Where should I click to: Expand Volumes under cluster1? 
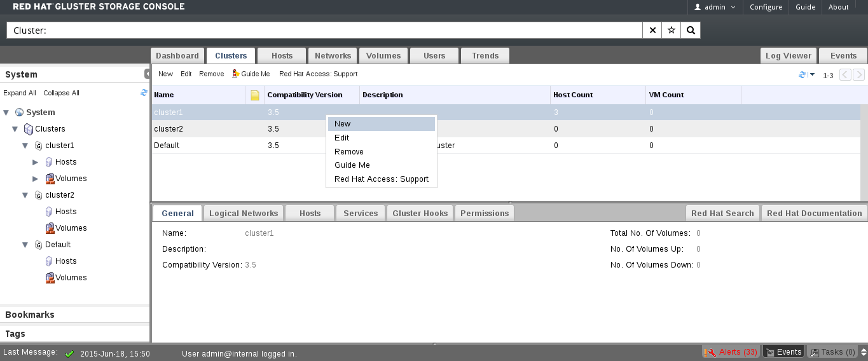click(x=36, y=179)
